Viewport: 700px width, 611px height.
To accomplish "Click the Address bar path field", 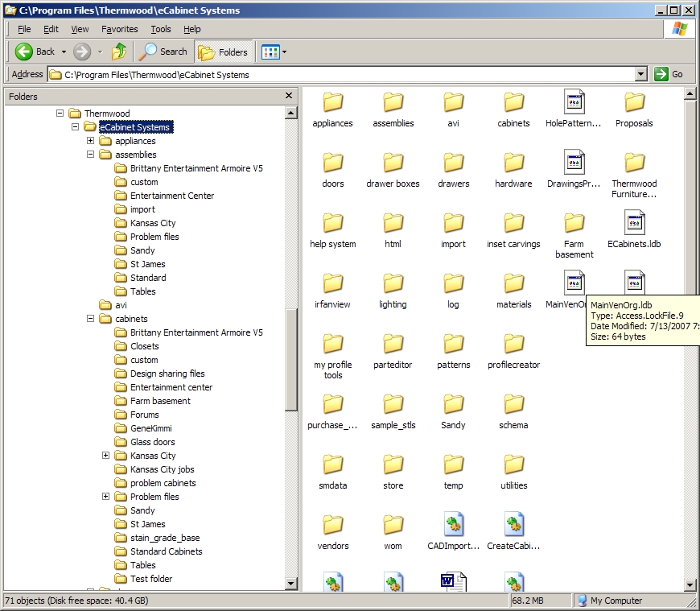I will 341,75.
